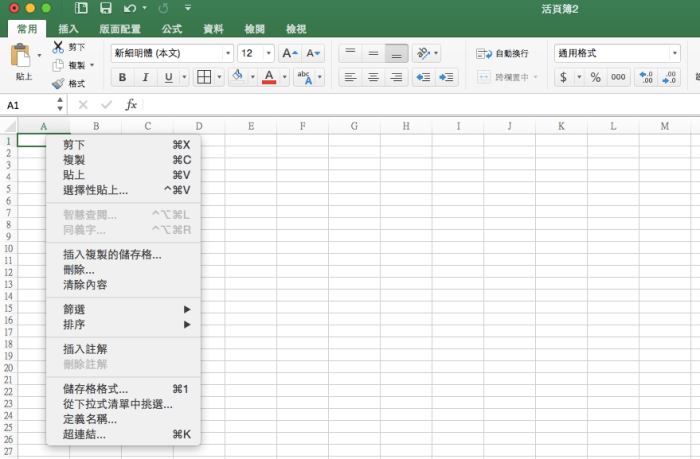The height and width of the screenshot is (459, 700).
Task: Increase font size with large A icon
Action: (x=290, y=54)
